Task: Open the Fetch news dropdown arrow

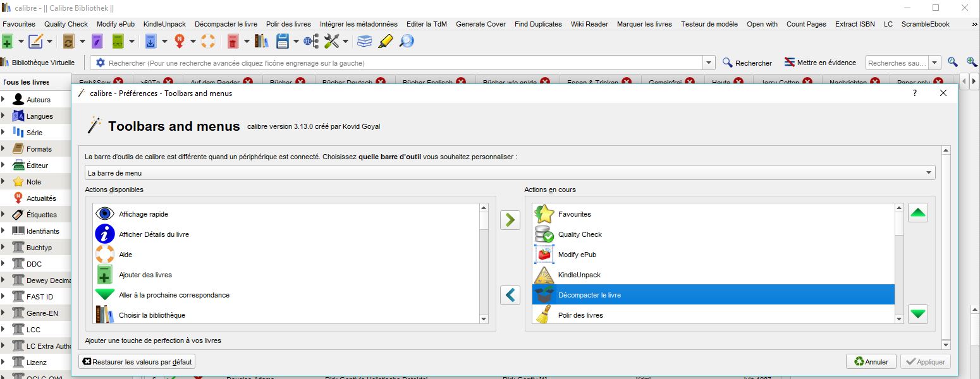Action: point(193,42)
